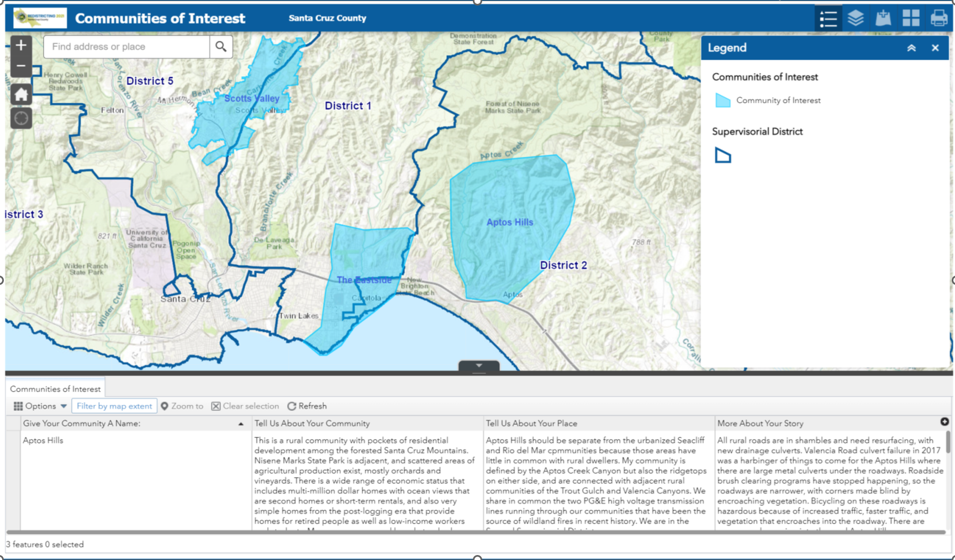
Task: Open the Print widget
Action: pyautogui.click(x=939, y=18)
